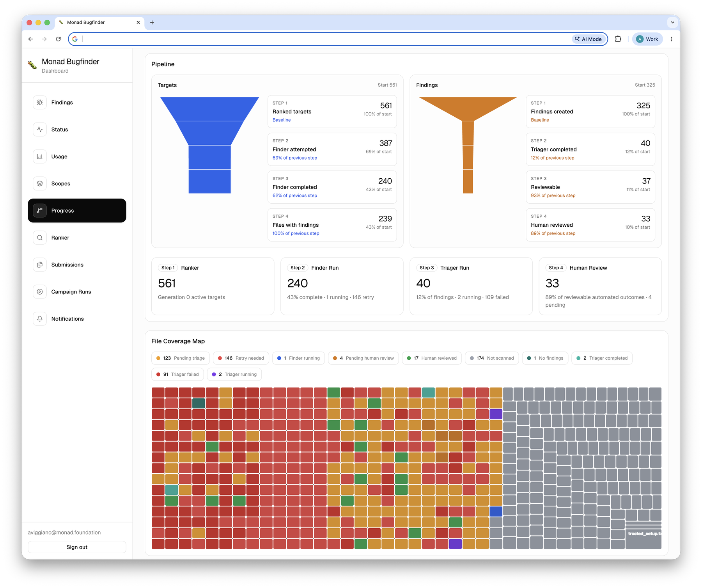Image resolution: width=702 pixels, height=588 pixels.
Task: Close the Monad Bugfinder tab
Action: pos(138,23)
